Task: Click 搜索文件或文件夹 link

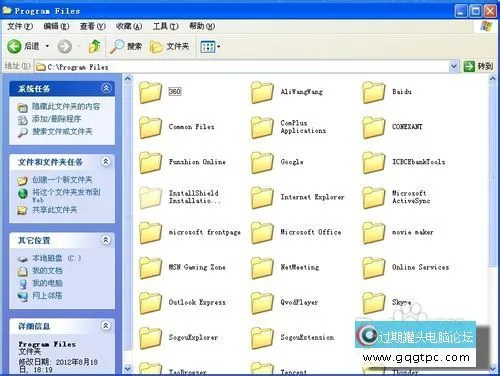Action: click(x=62, y=132)
